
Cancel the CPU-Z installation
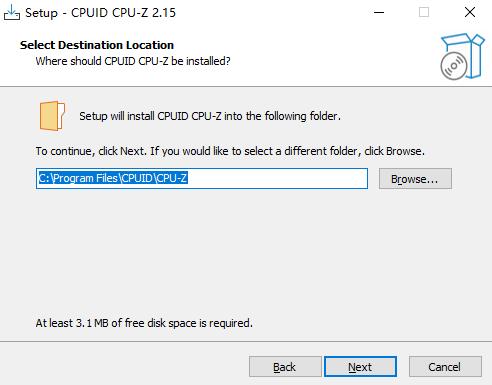pyautogui.click(x=445, y=367)
